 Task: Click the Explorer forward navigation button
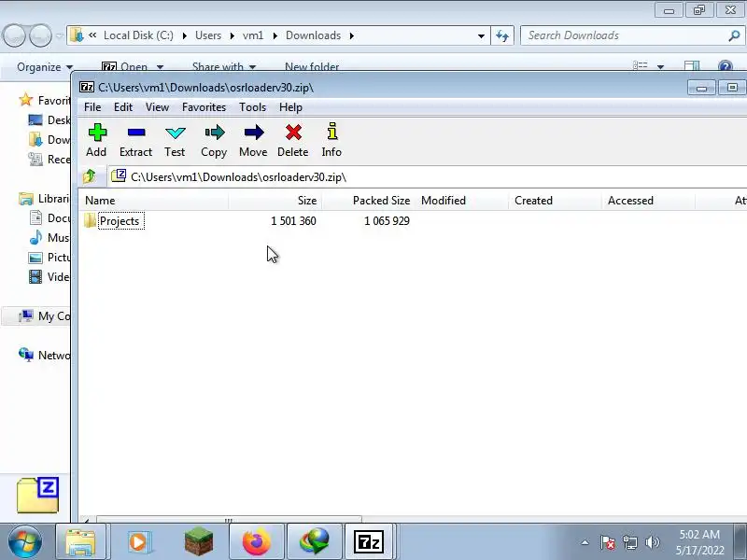tap(40, 35)
